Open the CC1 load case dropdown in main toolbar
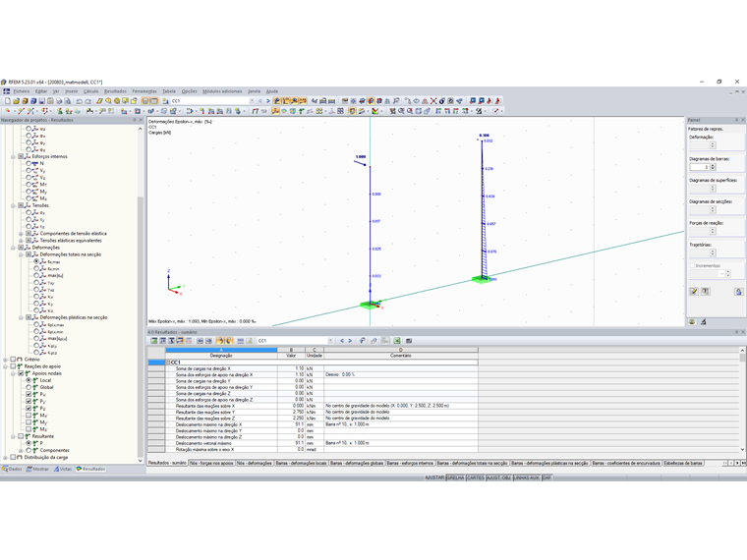Image resolution: width=747 pixels, height=560 pixels. pos(252,101)
